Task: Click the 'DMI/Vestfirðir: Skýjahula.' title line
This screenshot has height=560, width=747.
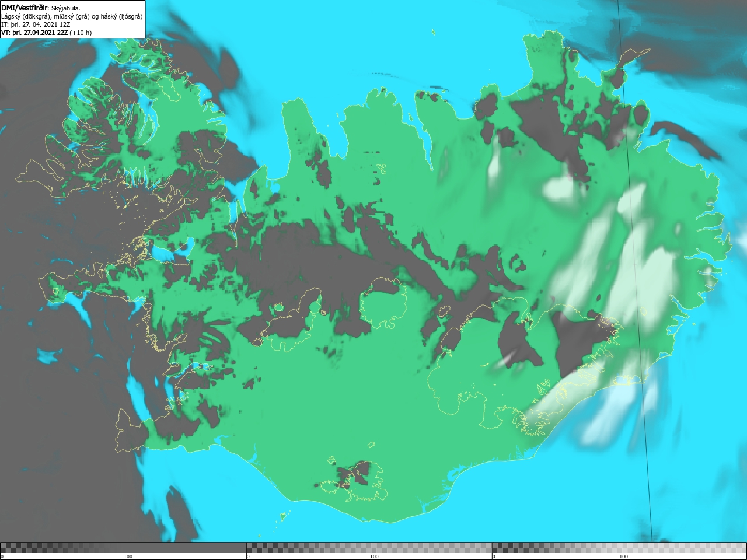Action: [x=41, y=8]
